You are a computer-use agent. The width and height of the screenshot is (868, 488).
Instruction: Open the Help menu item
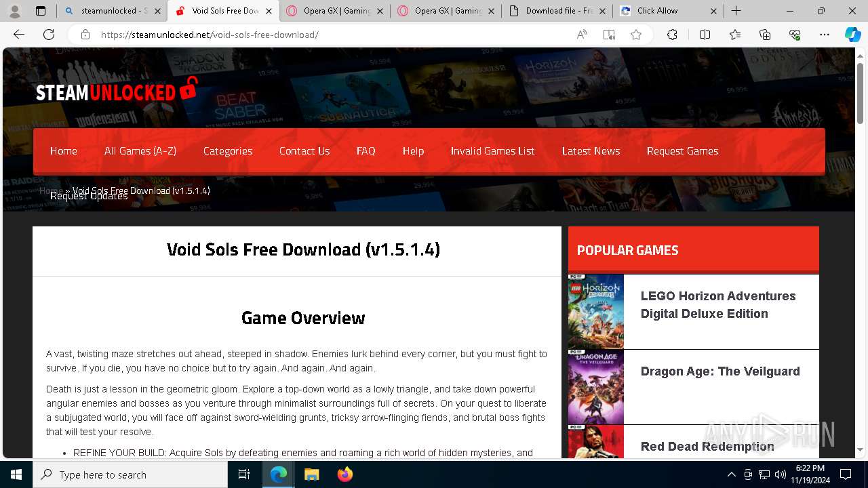click(x=413, y=151)
